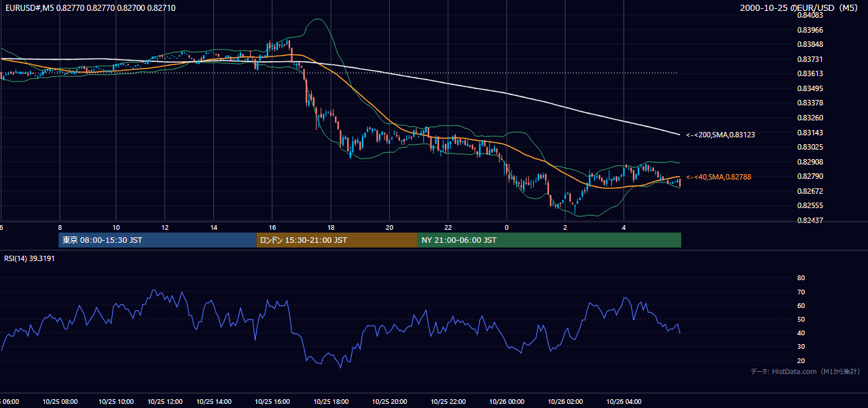Click the 0.83143 price axis label

pos(810,133)
